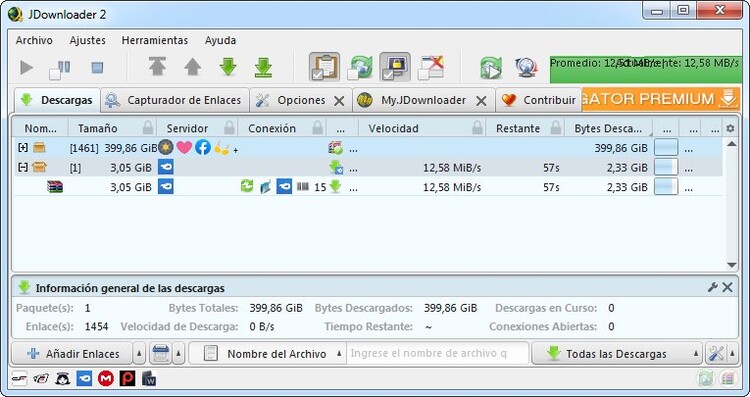Viewport: 750px width, 397px height.
Task: Sort by the Conexión column header
Action: 272,128
